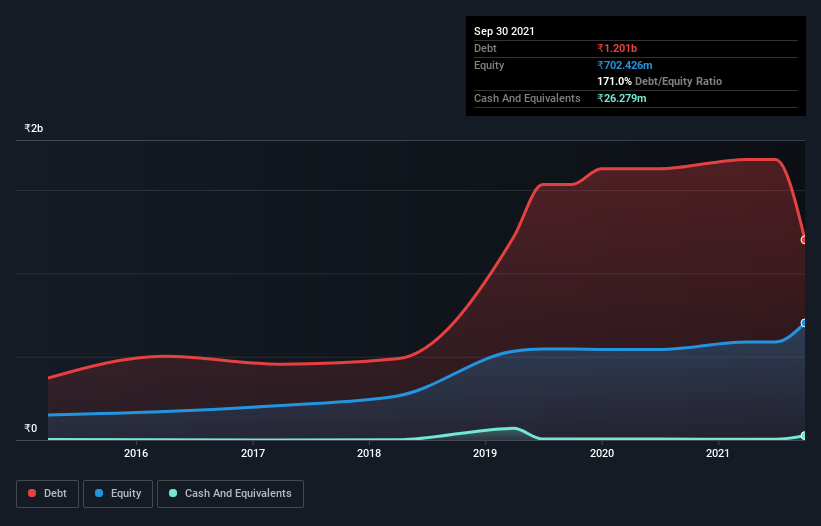This screenshot has height=526, width=821.
Task: Toggle the Equity series legend button
Action: coord(118,494)
